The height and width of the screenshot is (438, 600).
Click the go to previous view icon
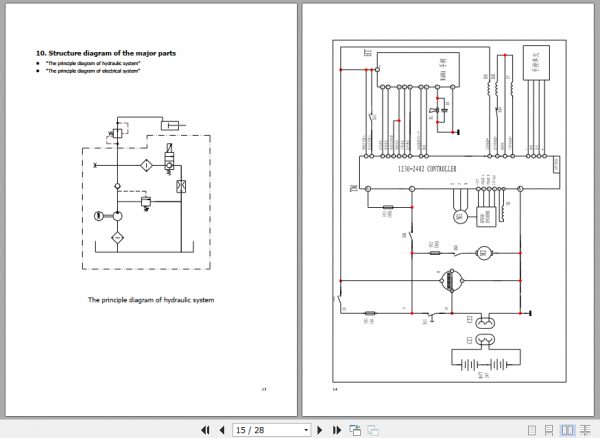coord(355,430)
